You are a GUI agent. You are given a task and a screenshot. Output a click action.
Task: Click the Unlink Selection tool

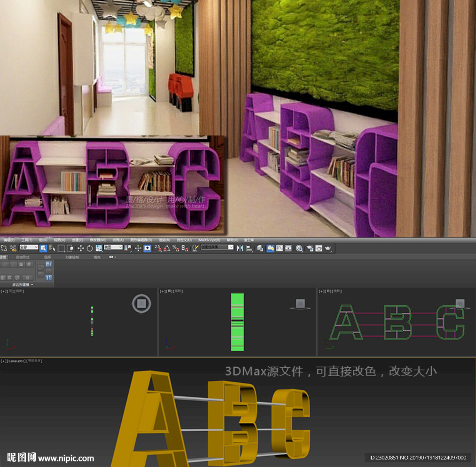pos(4,248)
